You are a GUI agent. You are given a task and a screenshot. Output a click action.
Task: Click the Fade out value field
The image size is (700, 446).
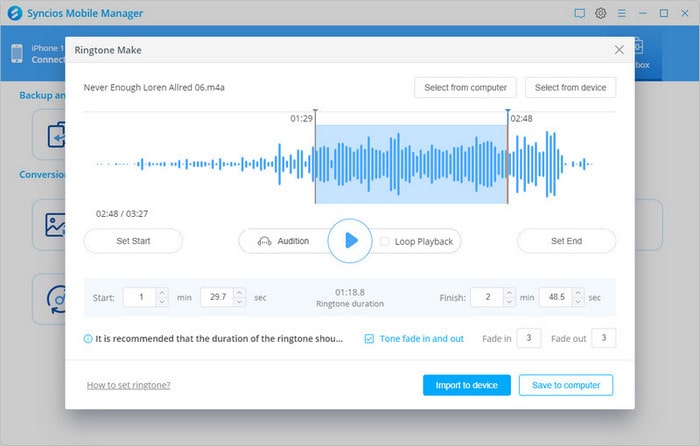[604, 338]
